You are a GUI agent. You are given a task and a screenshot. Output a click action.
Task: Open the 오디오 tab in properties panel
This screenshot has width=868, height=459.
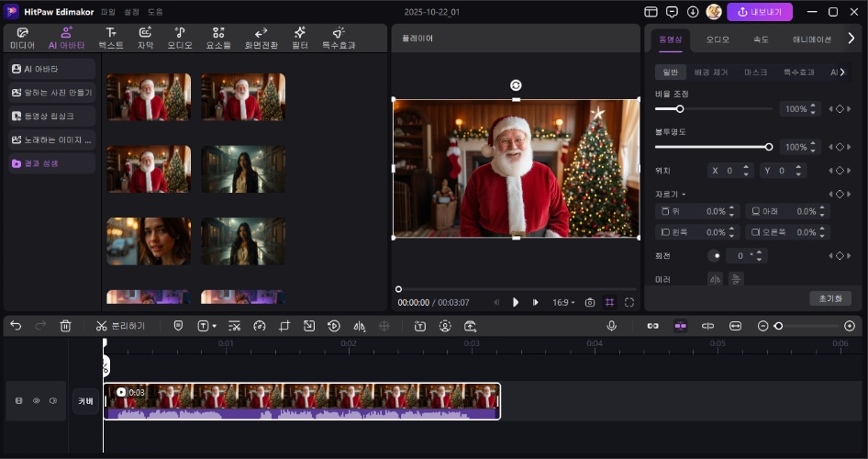click(718, 39)
